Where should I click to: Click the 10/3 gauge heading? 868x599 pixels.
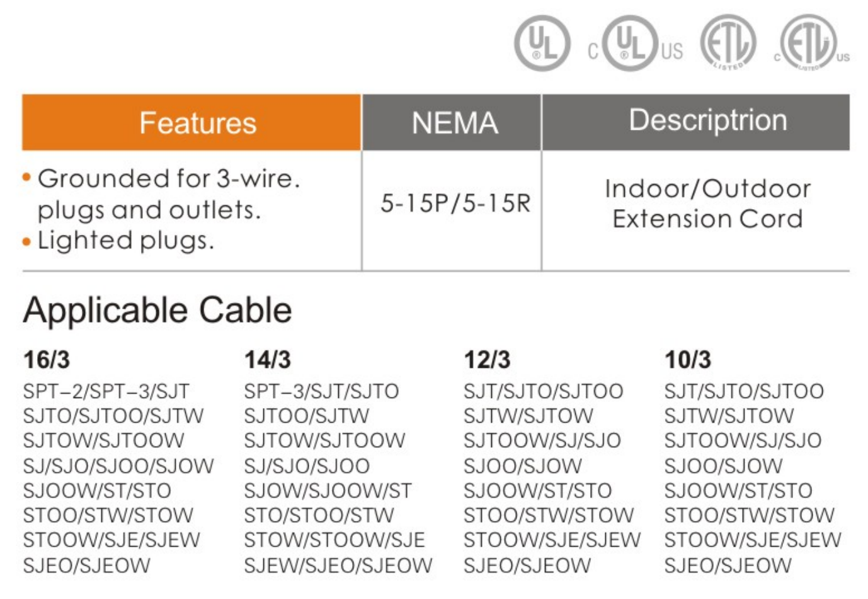pyautogui.click(x=687, y=360)
